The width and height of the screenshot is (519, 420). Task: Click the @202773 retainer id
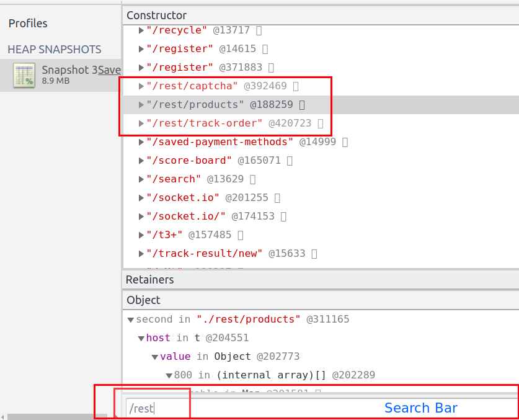click(278, 356)
